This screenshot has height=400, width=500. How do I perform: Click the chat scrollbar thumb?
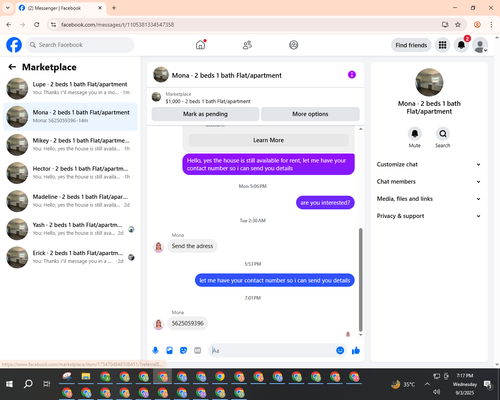click(x=360, y=279)
